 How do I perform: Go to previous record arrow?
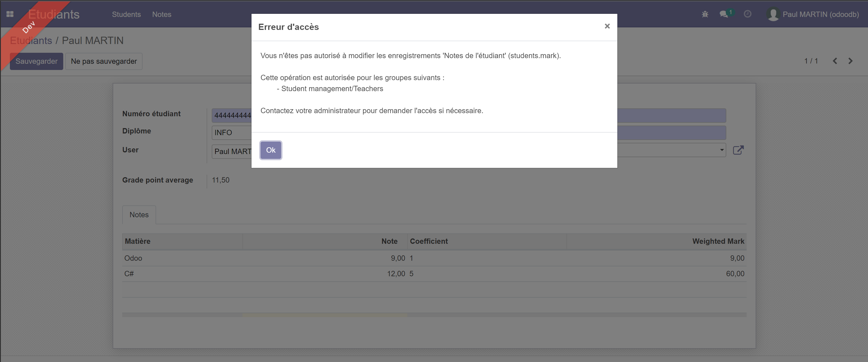(x=835, y=61)
